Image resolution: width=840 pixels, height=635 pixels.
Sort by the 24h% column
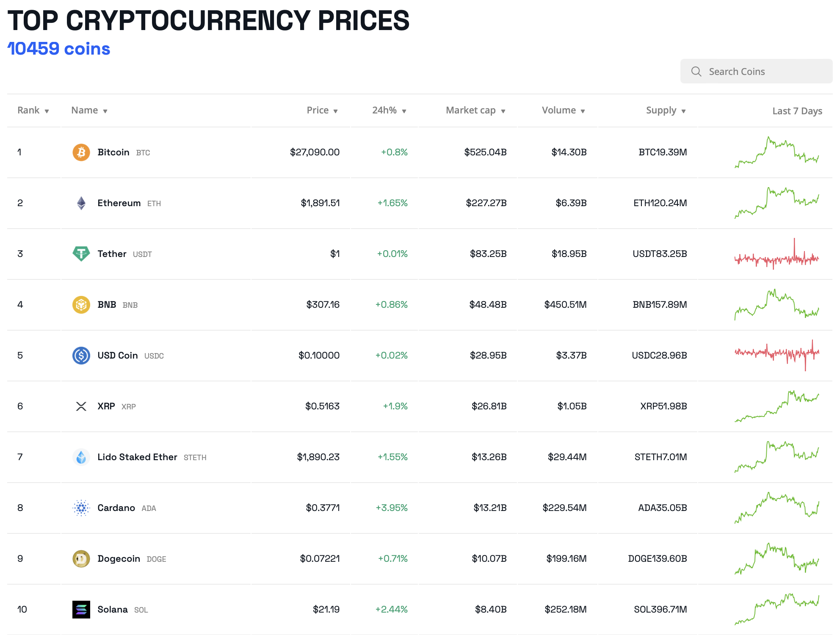[x=405, y=110]
